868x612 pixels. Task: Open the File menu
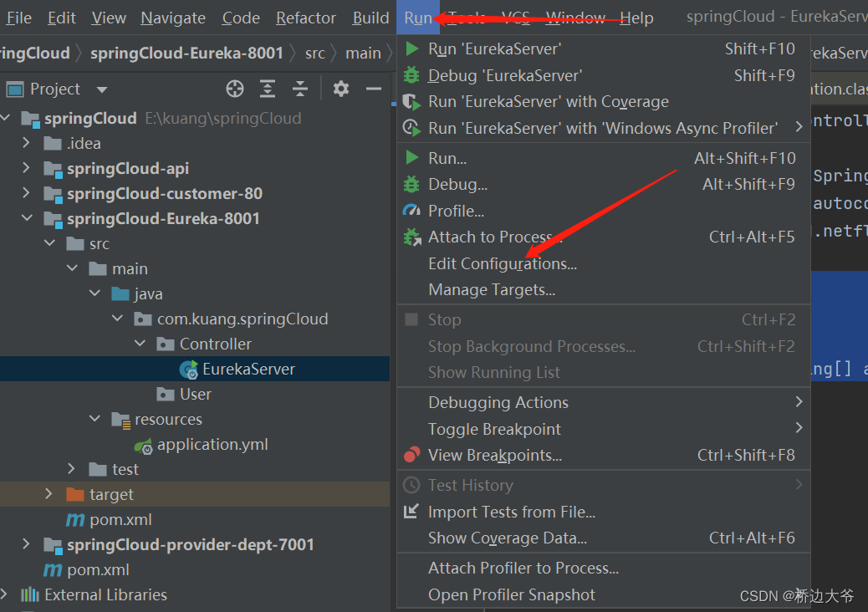[x=19, y=18]
